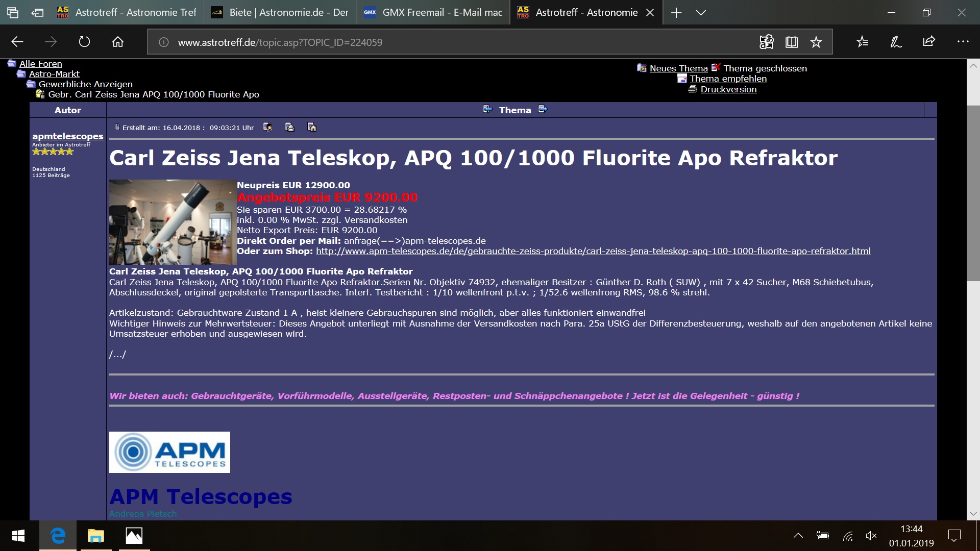
Task: Check the battery status icon
Action: pos(823,536)
